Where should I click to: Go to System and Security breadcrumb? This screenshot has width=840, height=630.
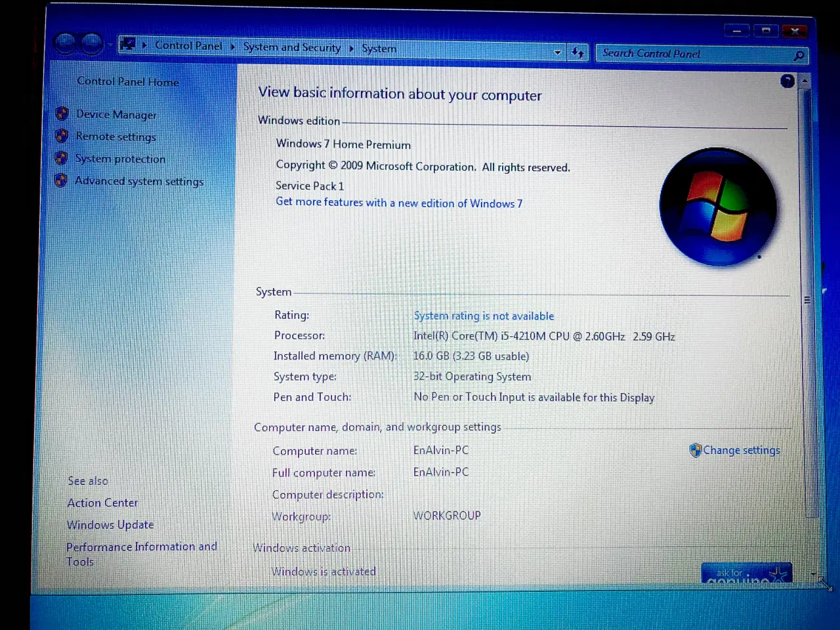(x=292, y=47)
